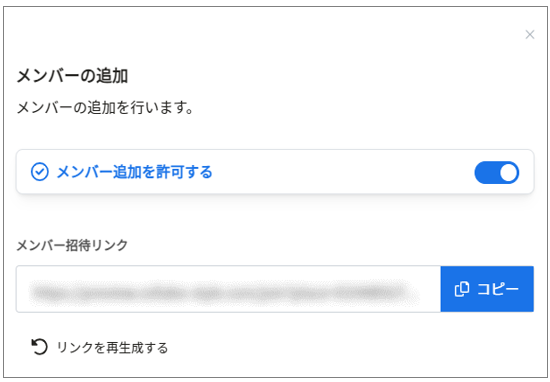Click the コピー text on blue button
The height and width of the screenshot is (382, 550).
tap(498, 289)
